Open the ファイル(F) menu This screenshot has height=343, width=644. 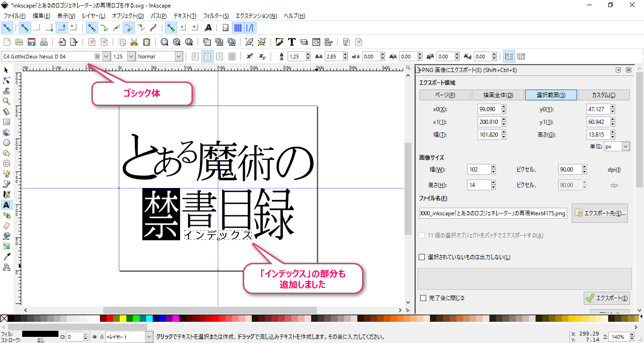click(x=15, y=16)
